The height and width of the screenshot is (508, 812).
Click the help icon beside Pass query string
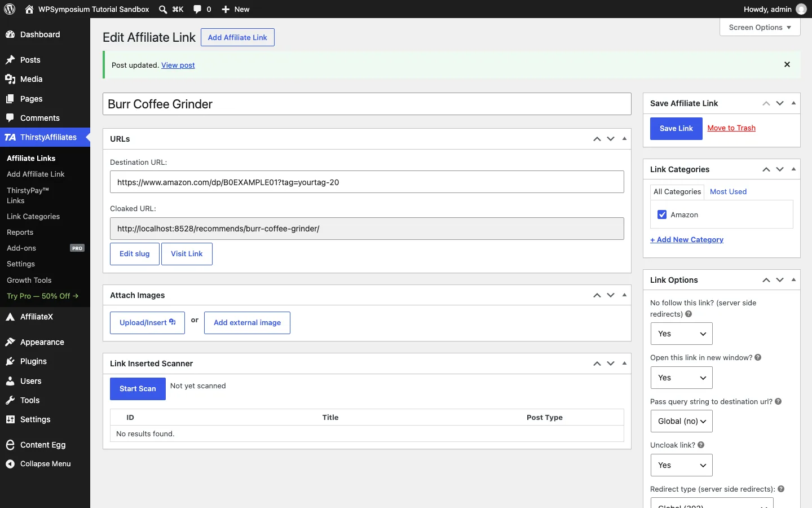(778, 401)
